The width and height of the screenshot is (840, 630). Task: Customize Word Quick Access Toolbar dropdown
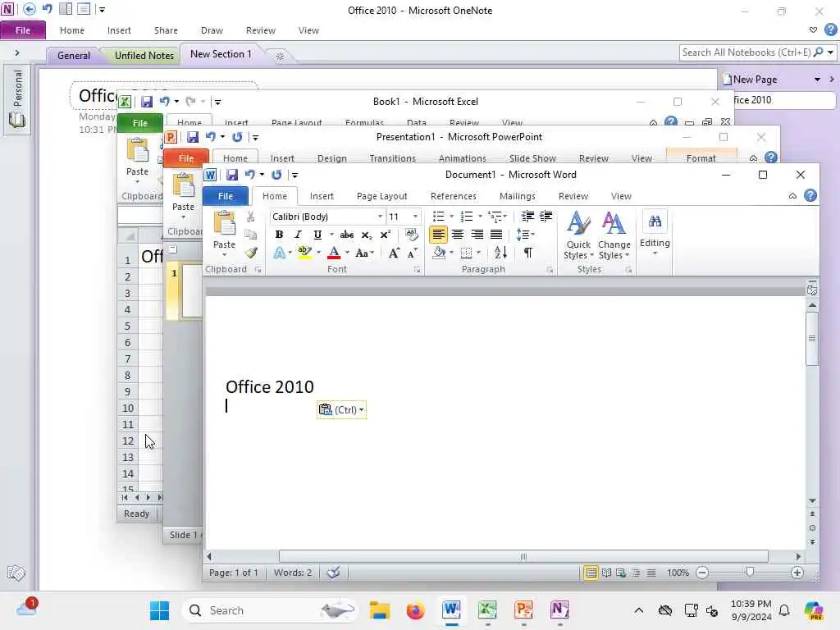[294, 176]
